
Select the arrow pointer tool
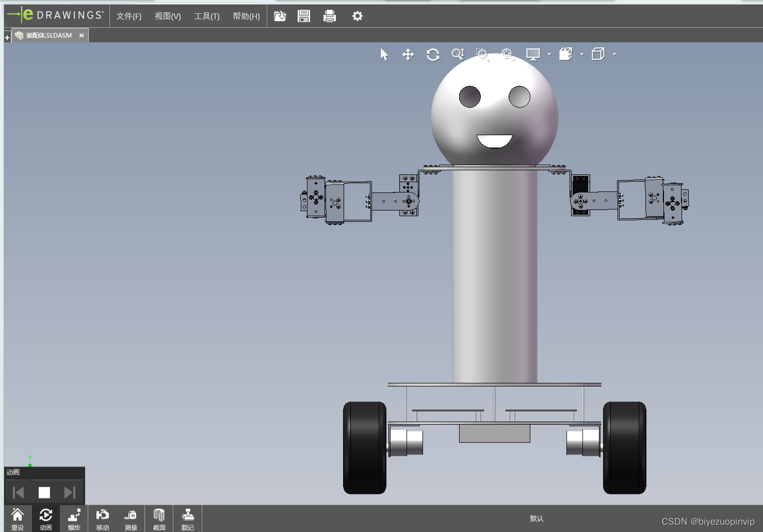(384, 55)
